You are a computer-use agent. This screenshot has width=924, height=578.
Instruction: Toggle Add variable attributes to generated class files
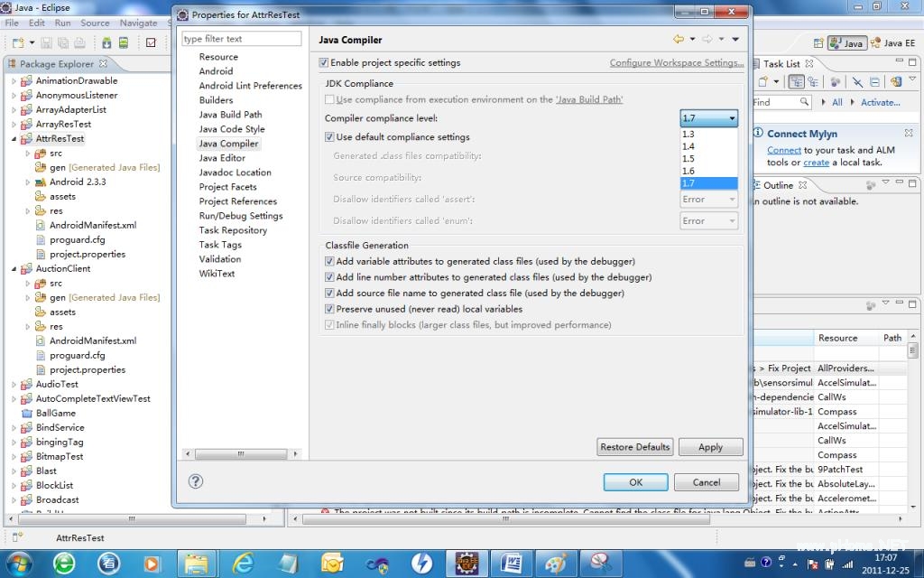pyautogui.click(x=329, y=261)
